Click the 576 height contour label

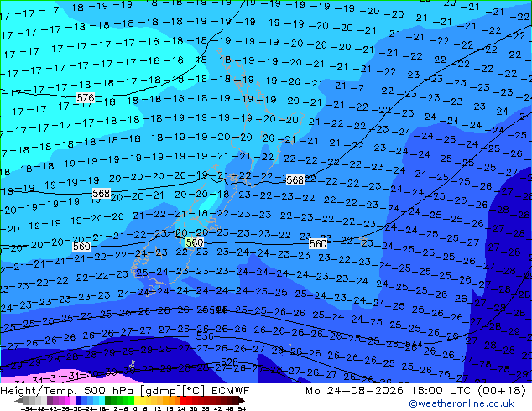(86, 98)
